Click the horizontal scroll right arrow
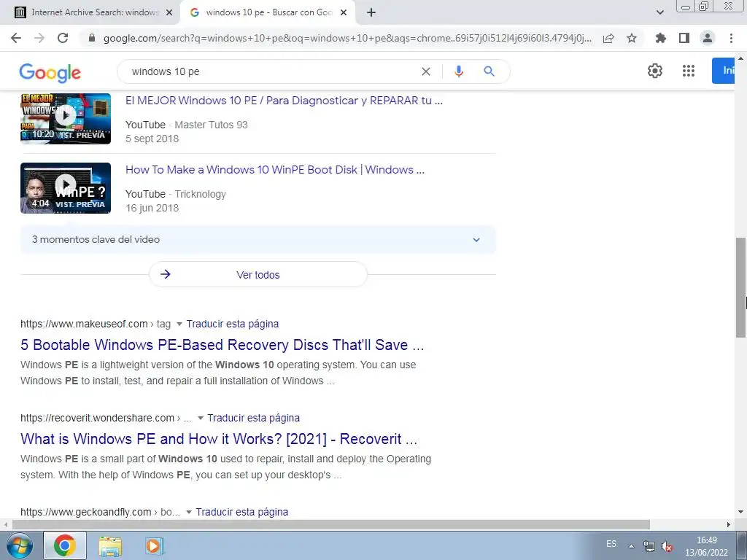Screen dimensions: 747x560 pos(729,524)
